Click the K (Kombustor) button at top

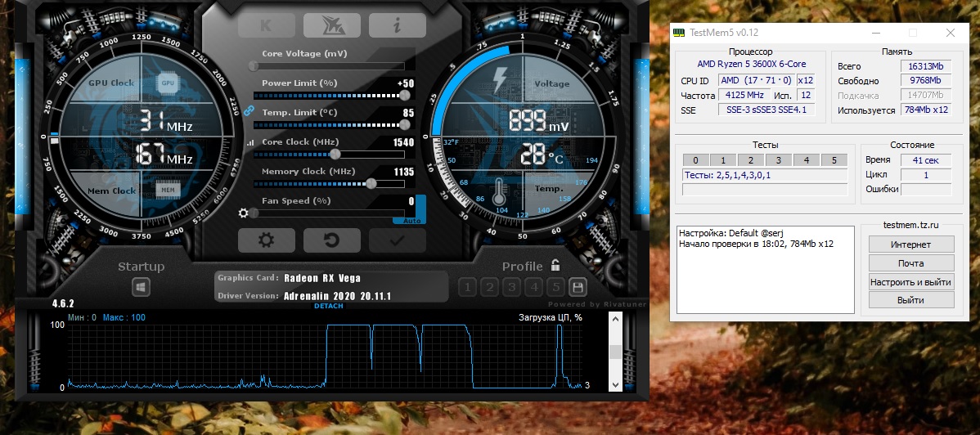(x=266, y=25)
